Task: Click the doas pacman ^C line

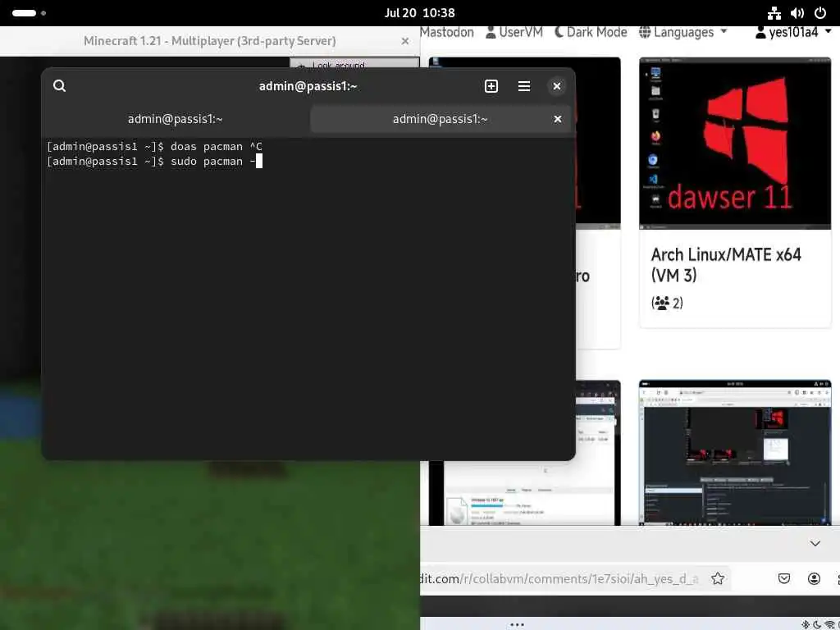Action: 154,146
